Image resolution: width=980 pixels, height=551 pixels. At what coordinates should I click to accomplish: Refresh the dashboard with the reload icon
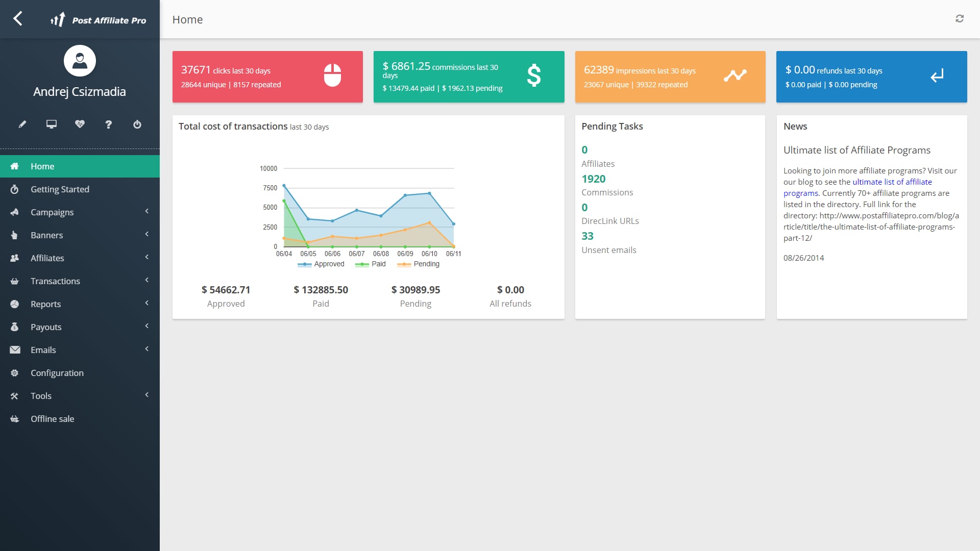point(960,18)
